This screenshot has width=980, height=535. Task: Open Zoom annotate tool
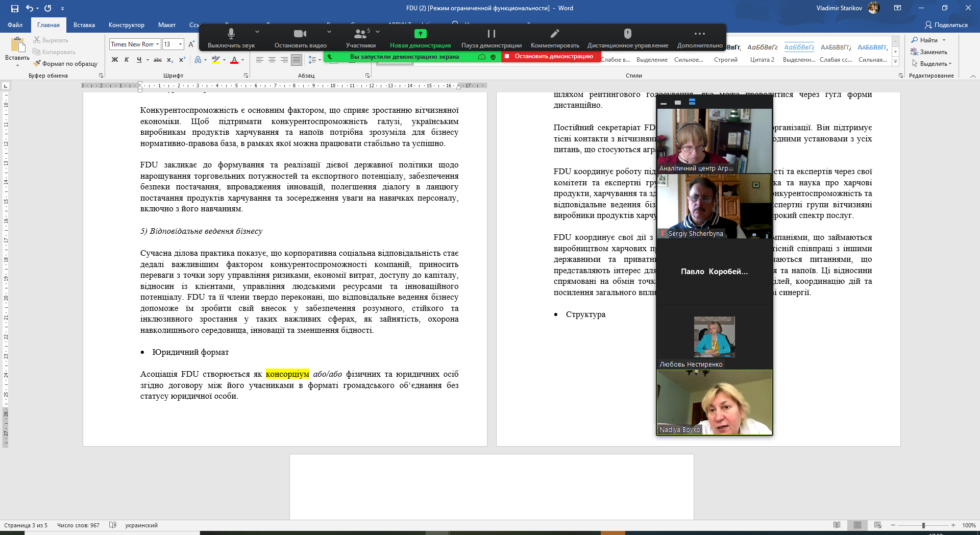coord(555,38)
